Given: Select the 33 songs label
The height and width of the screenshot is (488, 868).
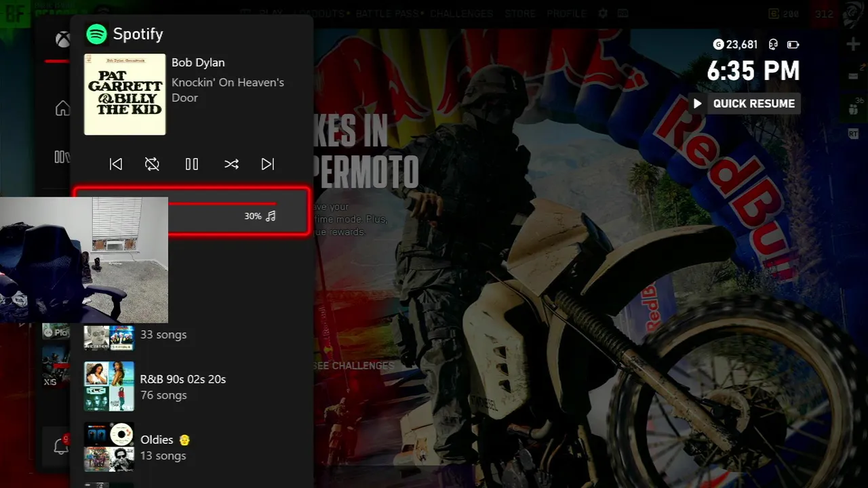Looking at the screenshot, I should pos(163,335).
